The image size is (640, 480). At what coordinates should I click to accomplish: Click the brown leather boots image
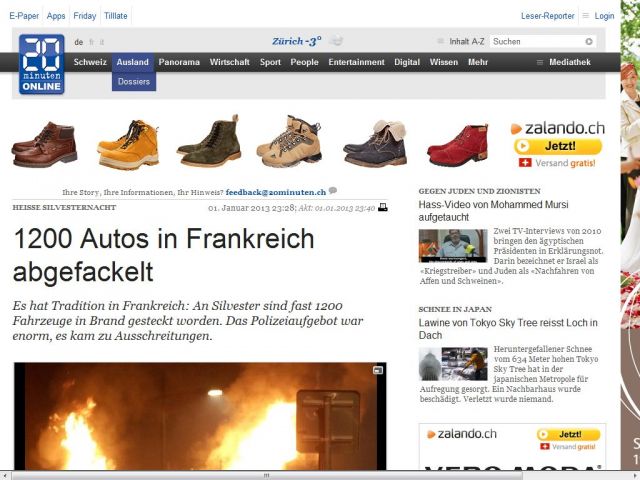[44, 144]
